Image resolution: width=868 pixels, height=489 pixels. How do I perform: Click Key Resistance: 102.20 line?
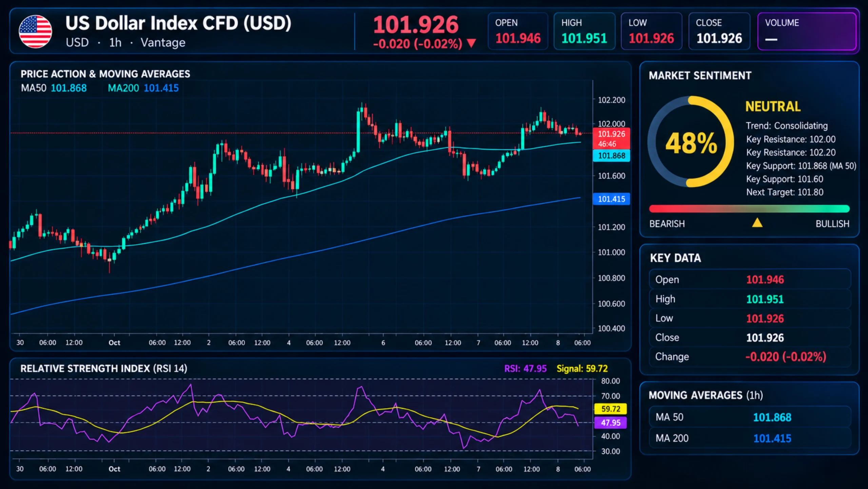pyautogui.click(x=791, y=152)
